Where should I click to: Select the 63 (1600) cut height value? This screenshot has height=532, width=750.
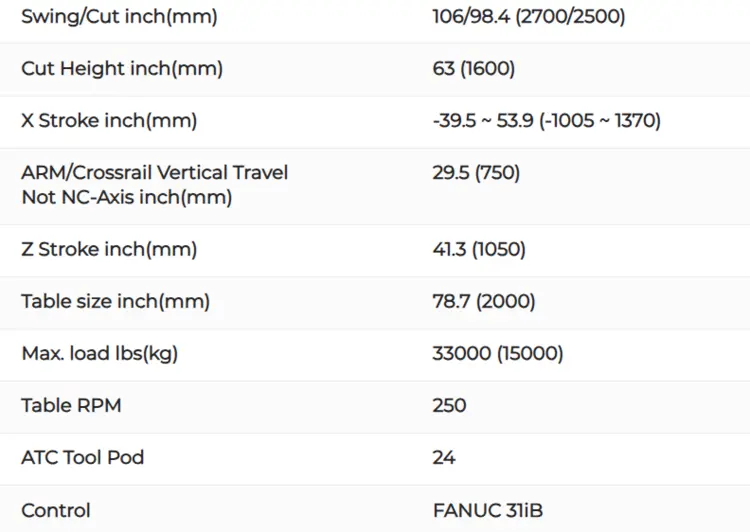click(474, 68)
